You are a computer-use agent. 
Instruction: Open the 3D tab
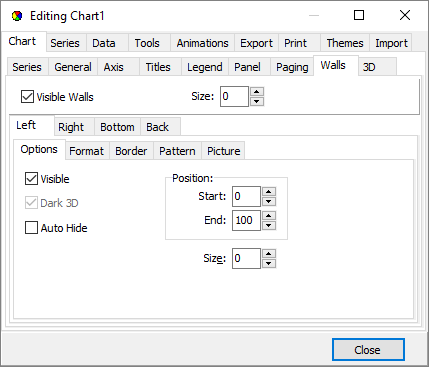[x=369, y=67]
